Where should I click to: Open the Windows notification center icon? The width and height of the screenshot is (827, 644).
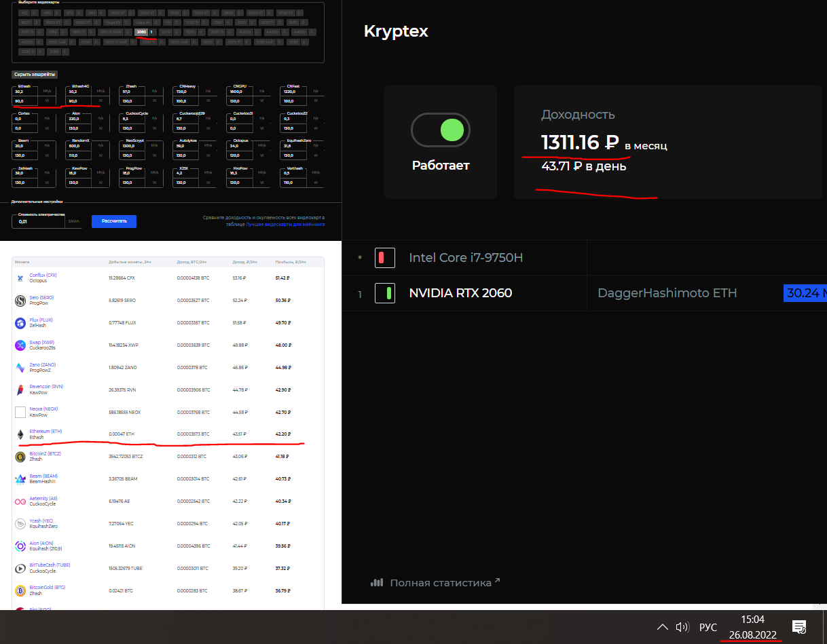pyautogui.click(x=799, y=627)
